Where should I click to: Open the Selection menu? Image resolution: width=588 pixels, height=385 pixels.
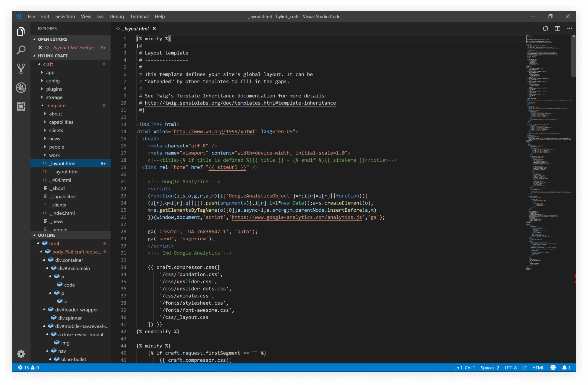tap(65, 16)
